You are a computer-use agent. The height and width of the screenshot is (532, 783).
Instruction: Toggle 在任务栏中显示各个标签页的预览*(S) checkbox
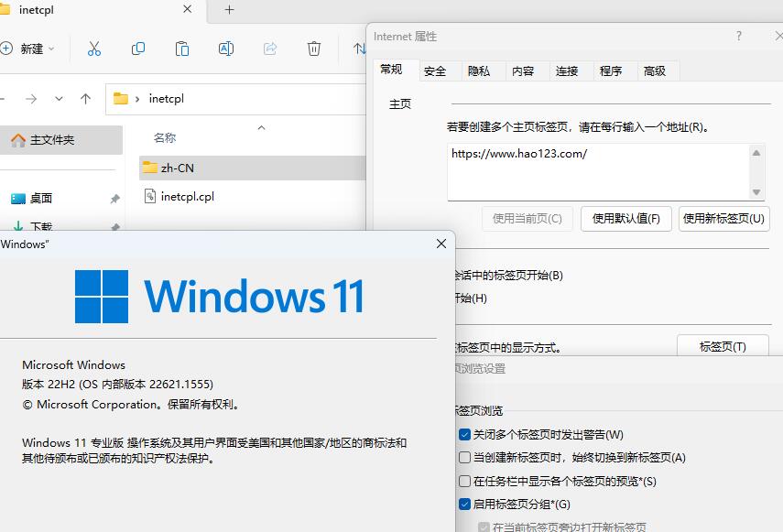tap(464, 481)
